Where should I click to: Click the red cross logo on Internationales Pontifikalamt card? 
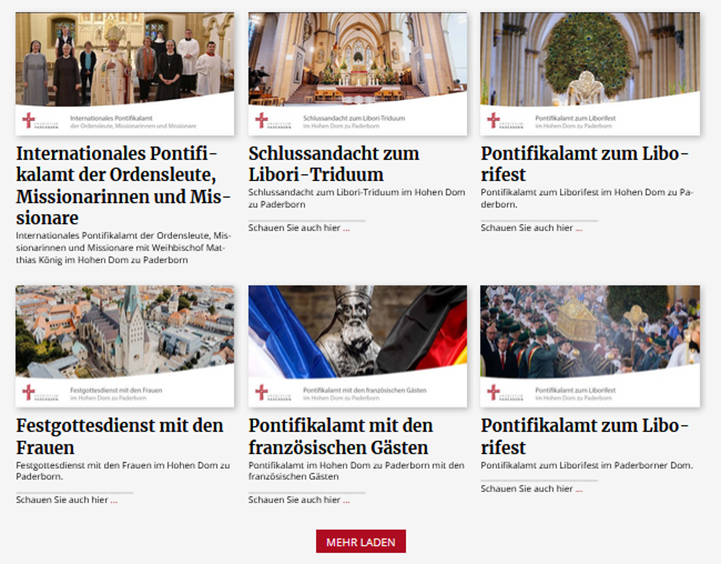[x=29, y=121]
